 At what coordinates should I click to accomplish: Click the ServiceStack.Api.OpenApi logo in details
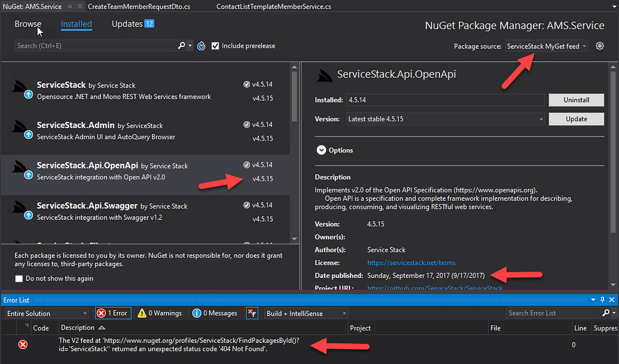(324, 75)
